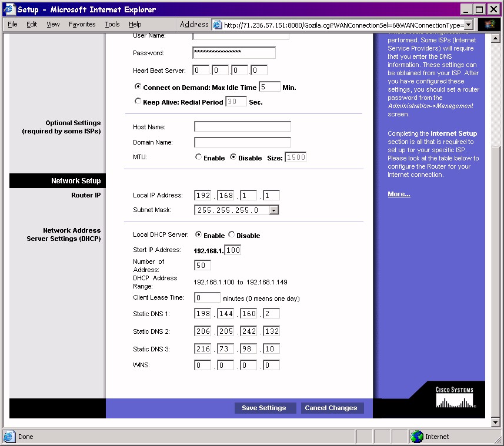Click the Cisco Systems logo
Image resolution: width=504 pixels, height=446 pixels.
pos(455,398)
